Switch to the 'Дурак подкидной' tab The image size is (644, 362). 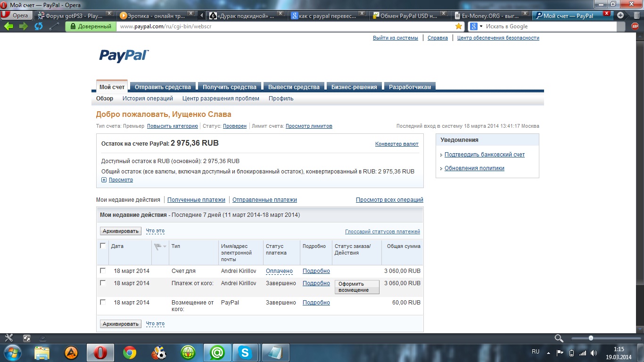(246, 16)
